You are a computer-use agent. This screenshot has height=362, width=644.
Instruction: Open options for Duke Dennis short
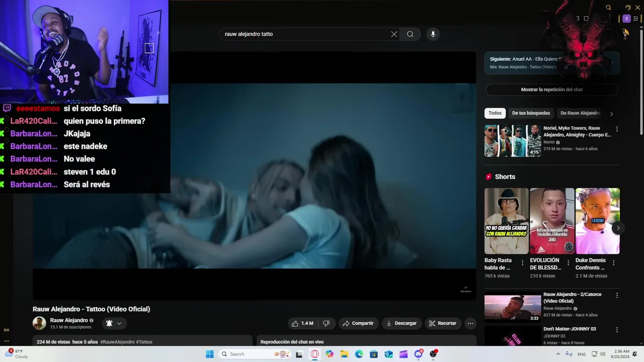tap(613, 262)
